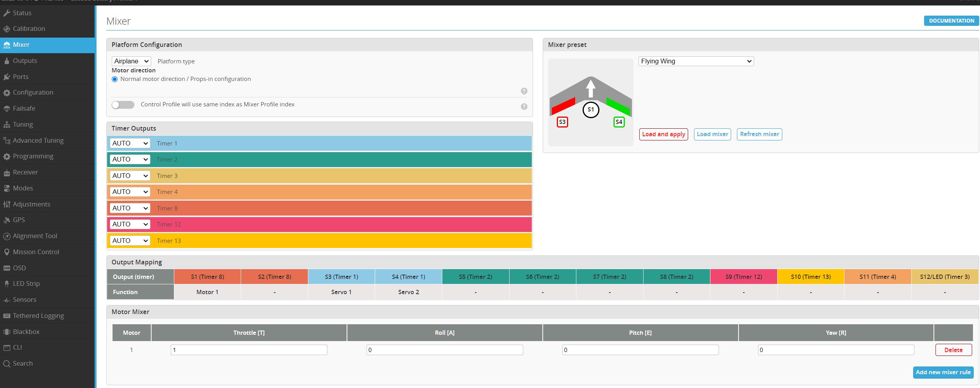Open the Timer 13 AUTO dropdown
Viewport: 980px width, 388px height.
pos(130,241)
